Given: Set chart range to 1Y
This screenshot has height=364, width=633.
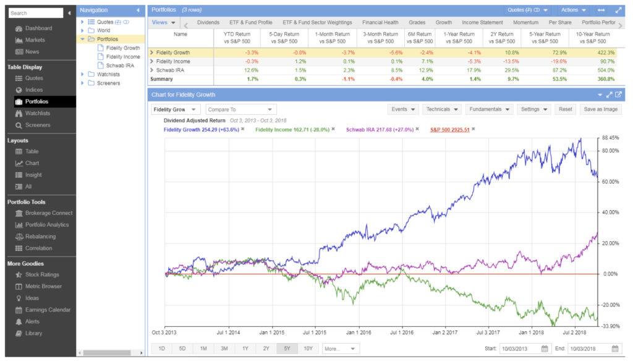Looking at the screenshot, I should (x=245, y=349).
